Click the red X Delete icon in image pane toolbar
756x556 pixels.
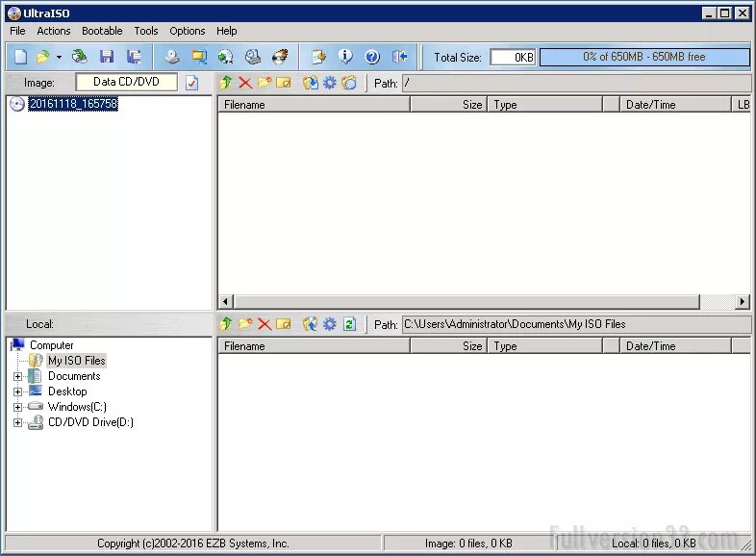[245, 83]
